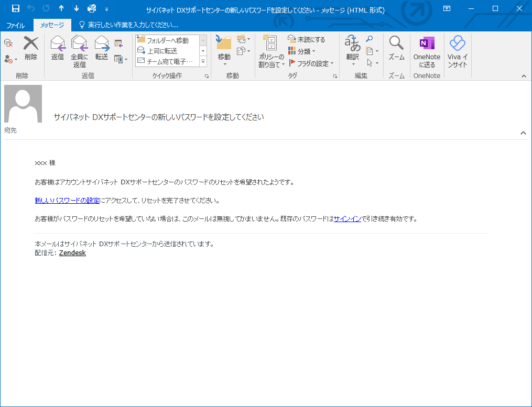The height and width of the screenshot is (407, 532).
Task: Open ポリシーの割り当て menu
Action: pos(271,51)
